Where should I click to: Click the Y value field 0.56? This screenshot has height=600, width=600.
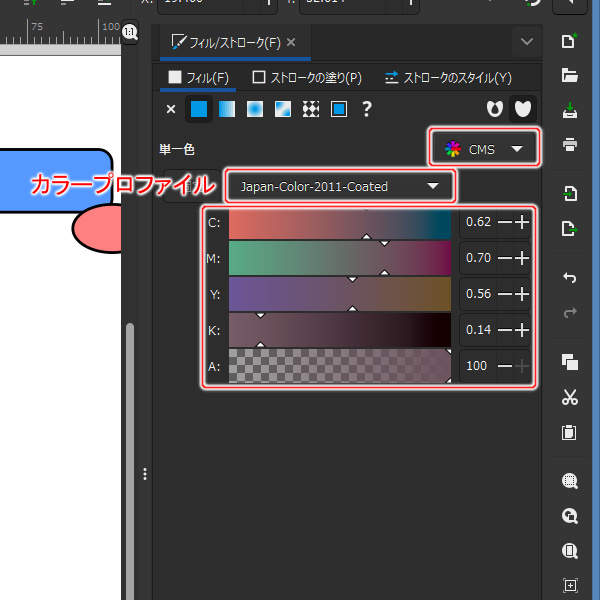[x=478, y=294]
